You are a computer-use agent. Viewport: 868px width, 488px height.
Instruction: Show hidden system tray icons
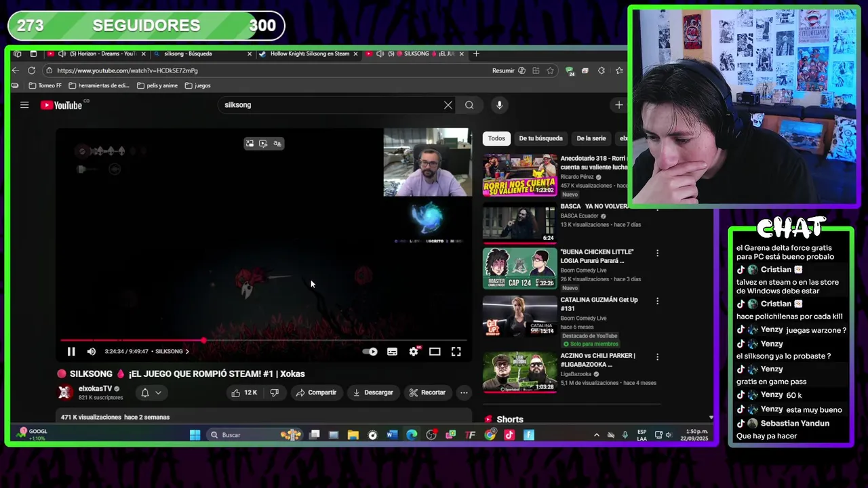(597, 435)
